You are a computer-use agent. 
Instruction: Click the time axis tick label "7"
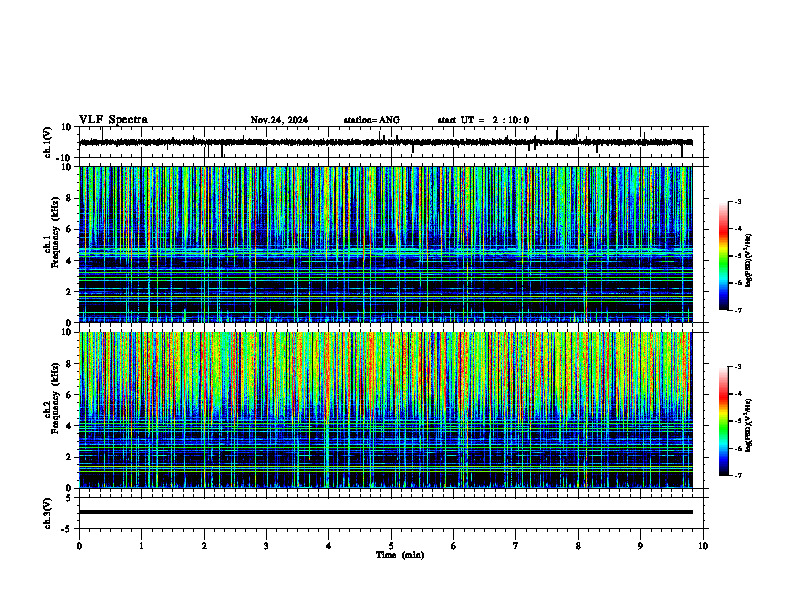516,546
